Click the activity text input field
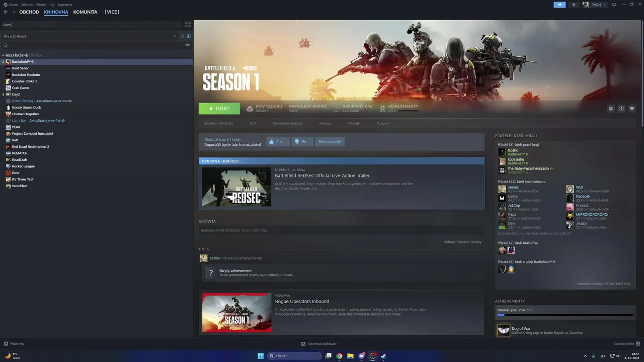This screenshot has width=644, height=362. point(341,230)
